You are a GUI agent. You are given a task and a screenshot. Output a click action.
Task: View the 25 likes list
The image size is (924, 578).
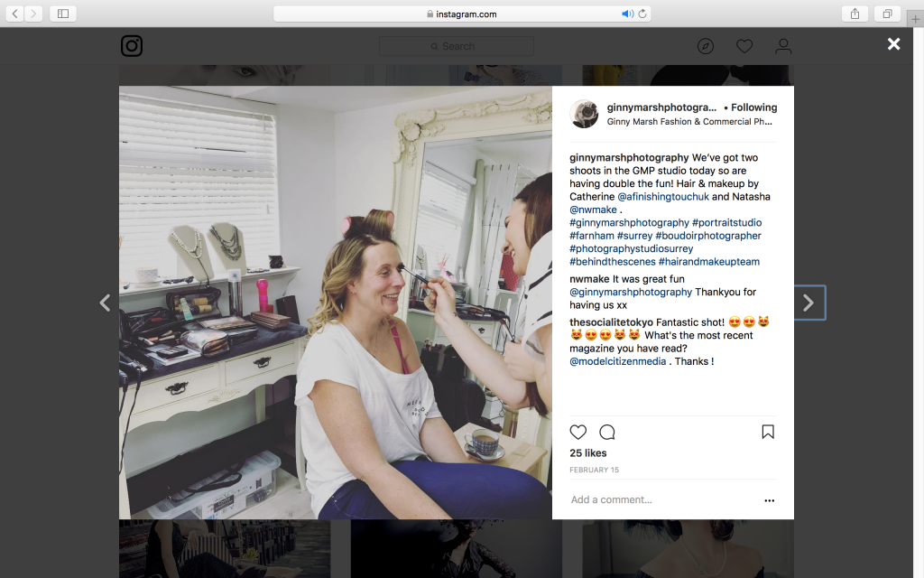pyautogui.click(x=587, y=453)
